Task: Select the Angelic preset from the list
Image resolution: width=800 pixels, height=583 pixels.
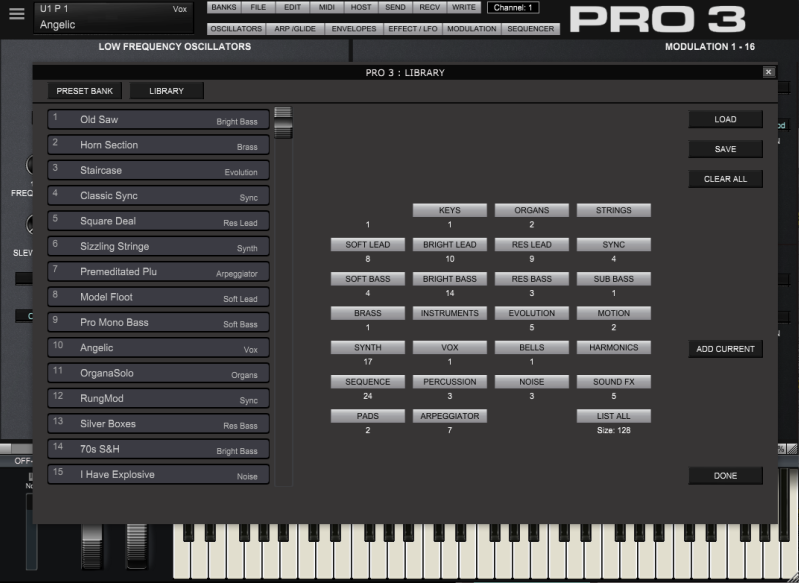Action: pyautogui.click(x=158, y=347)
